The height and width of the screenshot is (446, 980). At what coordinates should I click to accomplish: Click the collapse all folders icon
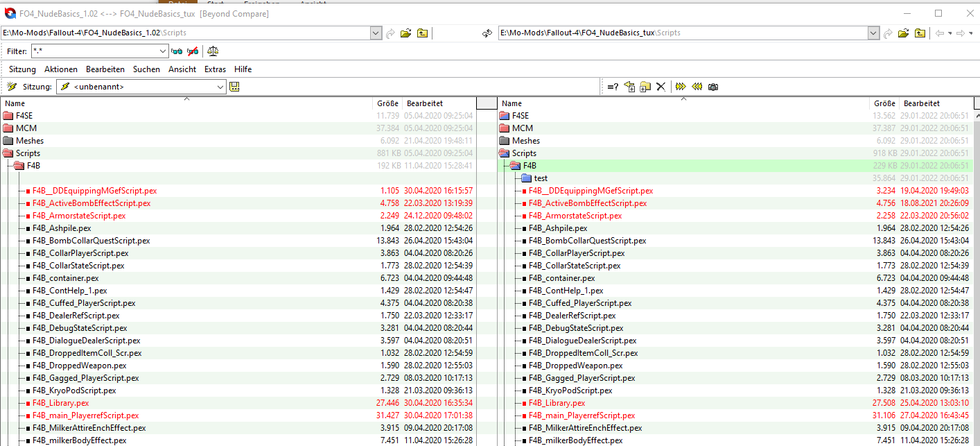tap(645, 87)
